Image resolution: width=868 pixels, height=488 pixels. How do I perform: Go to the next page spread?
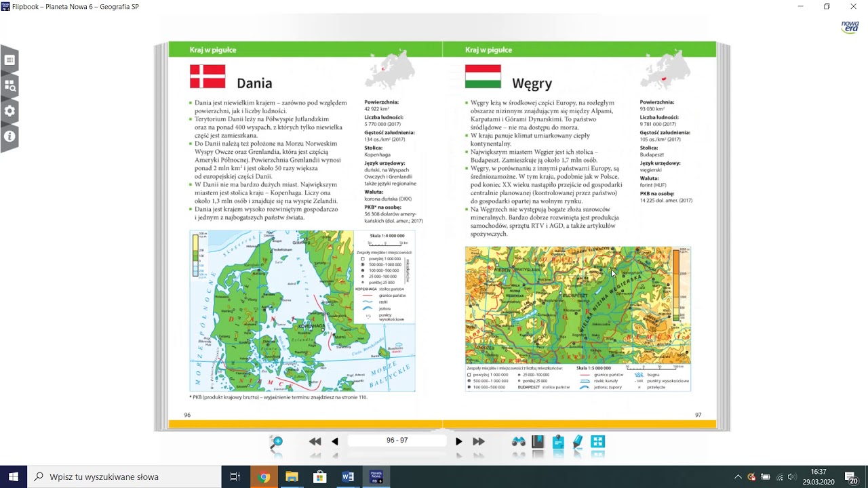(458, 441)
